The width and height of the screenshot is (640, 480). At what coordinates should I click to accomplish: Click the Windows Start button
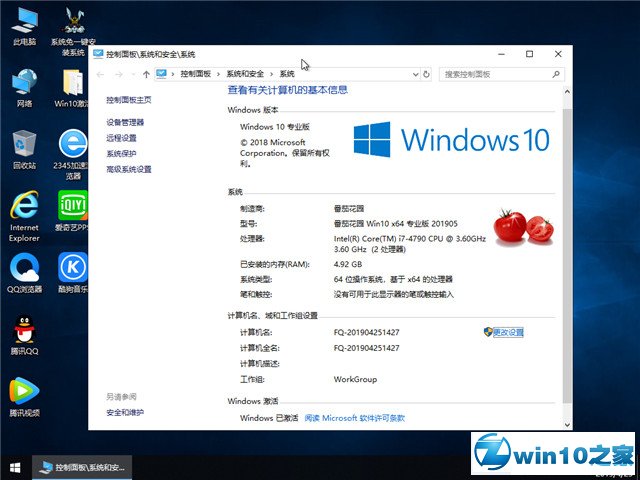point(15,467)
